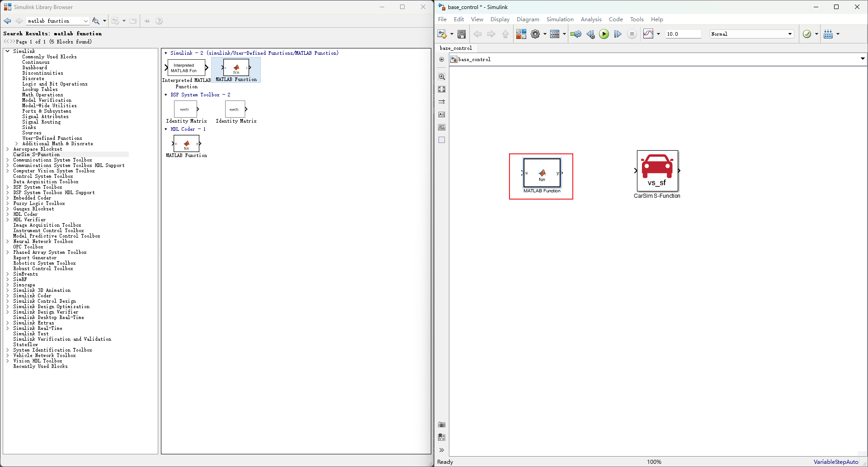868x467 pixels.
Task: Click Hide/Show Explorer Bar icon
Action: 442,59
